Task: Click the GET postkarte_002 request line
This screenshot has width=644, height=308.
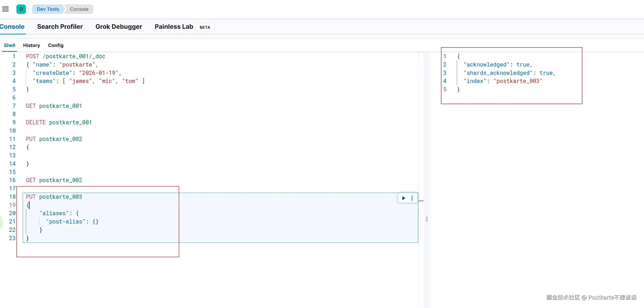Action: pos(54,180)
